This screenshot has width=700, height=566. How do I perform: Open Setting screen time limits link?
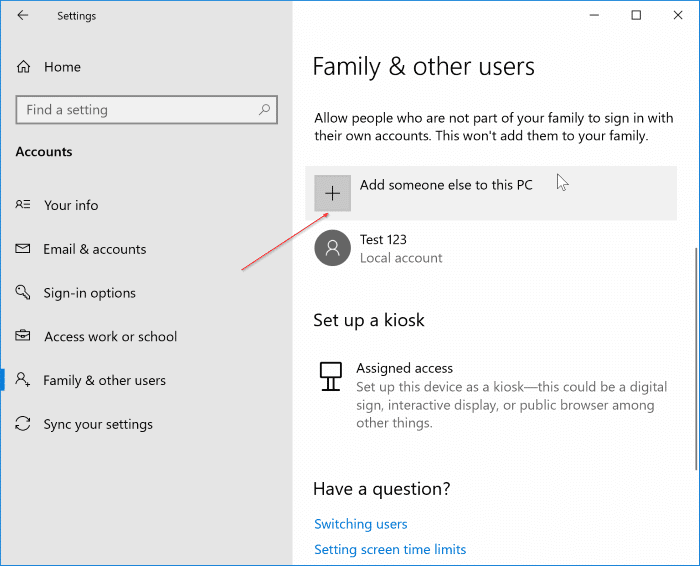point(390,549)
